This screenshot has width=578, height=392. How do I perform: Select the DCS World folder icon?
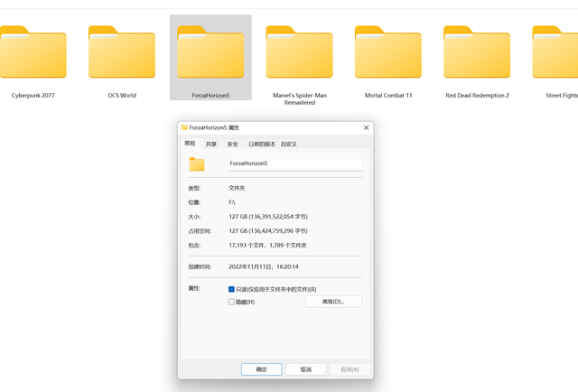pyautogui.click(x=122, y=52)
